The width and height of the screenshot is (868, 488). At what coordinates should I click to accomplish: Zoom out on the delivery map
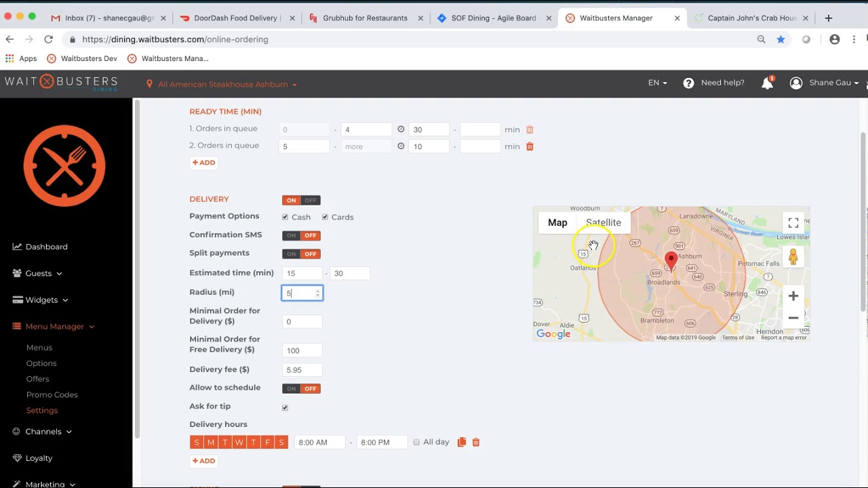coord(793,318)
